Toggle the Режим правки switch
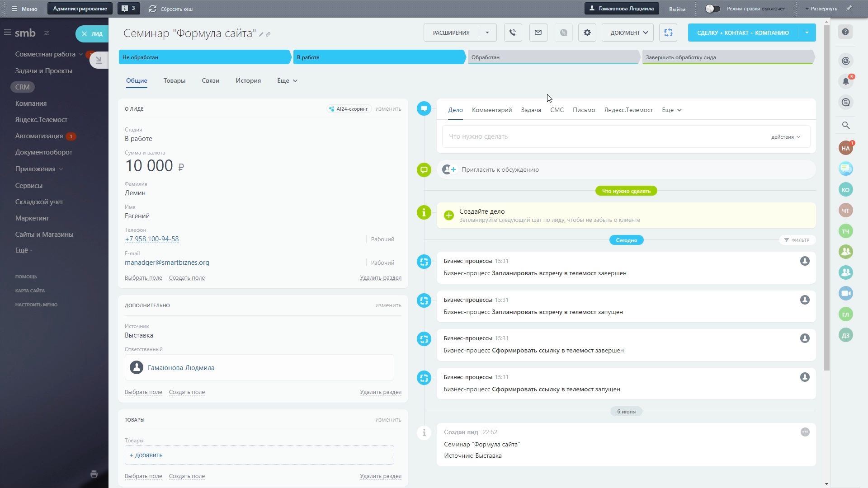Image resolution: width=868 pixels, height=488 pixels. pos(712,9)
